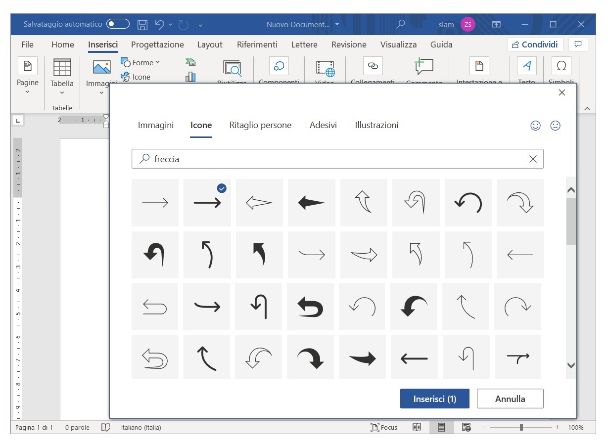This screenshot has width=610, height=447.
Task: Switch to the Progettazione ribbon tab
Action: 158,44
